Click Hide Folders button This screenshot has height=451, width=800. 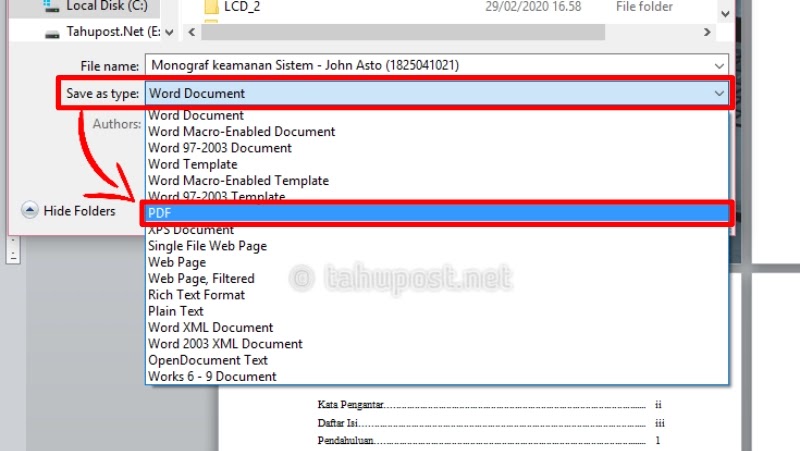68,211
